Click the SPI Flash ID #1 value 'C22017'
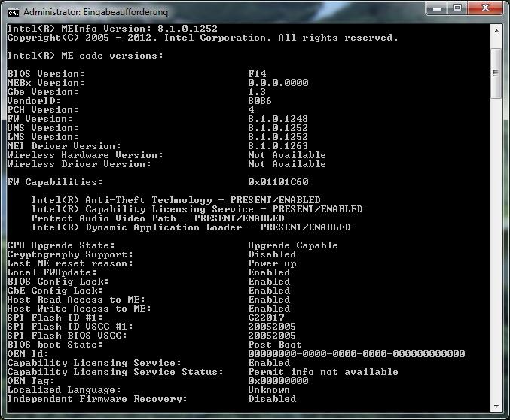 [267, 318]
